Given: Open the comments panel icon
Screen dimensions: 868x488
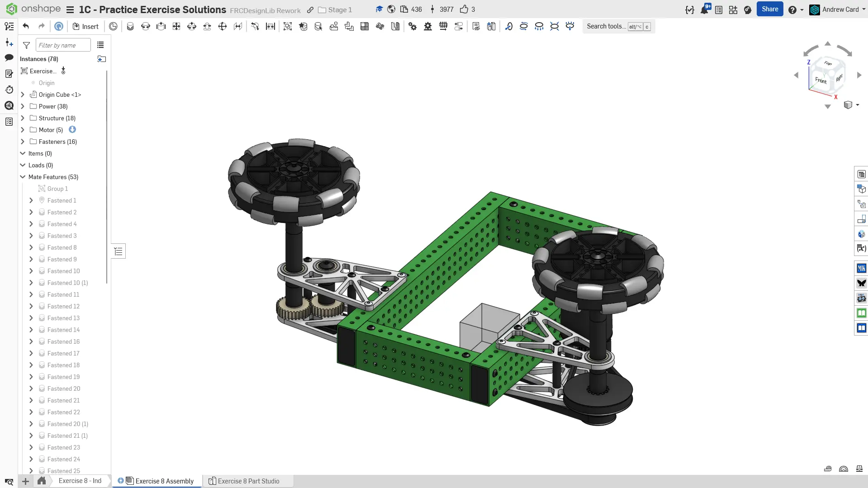Looking at the screenshot, I should [x=9, y=57].
